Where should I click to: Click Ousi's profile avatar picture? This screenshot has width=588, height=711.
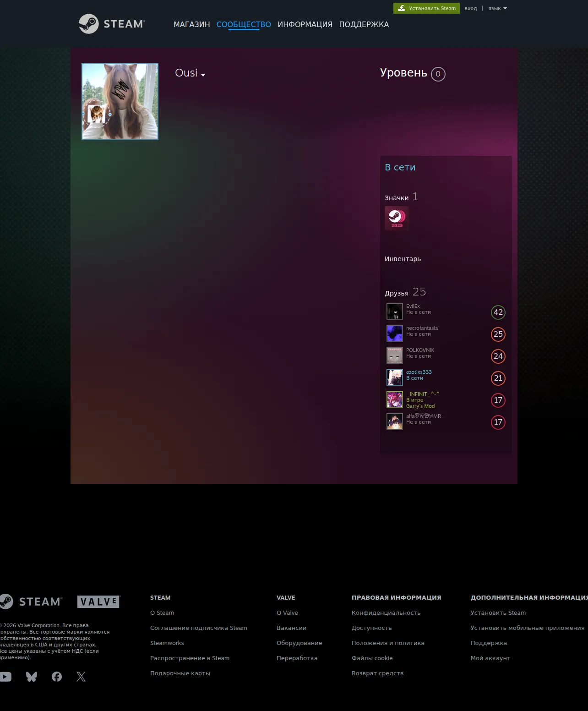[120, 102]
